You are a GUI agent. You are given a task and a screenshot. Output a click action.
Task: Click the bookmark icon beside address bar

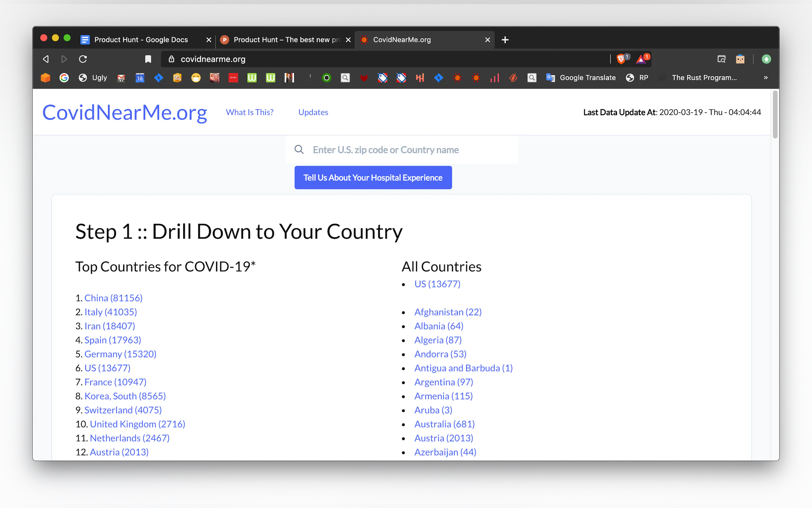click(148, 59)
